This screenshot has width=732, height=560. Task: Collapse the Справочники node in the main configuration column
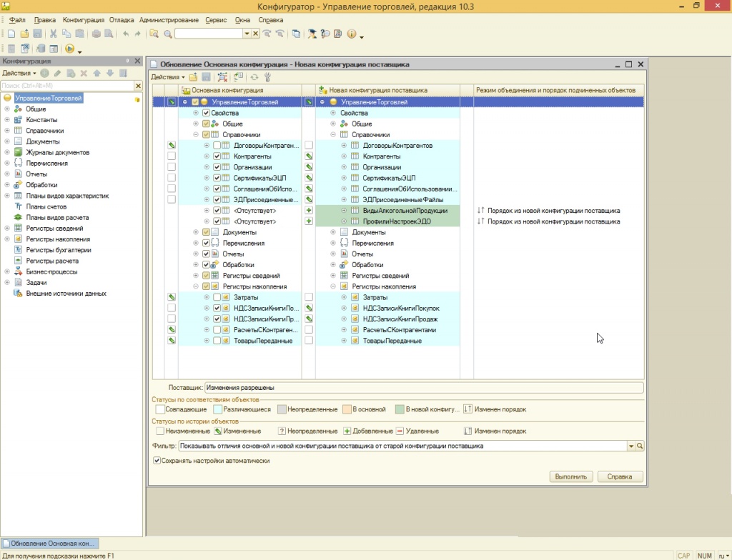click(196, 134)
